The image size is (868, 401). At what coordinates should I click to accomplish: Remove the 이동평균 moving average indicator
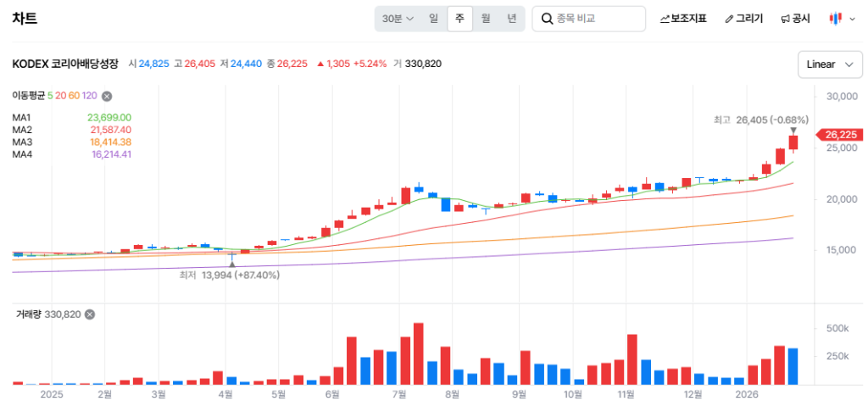click(107, 97)
